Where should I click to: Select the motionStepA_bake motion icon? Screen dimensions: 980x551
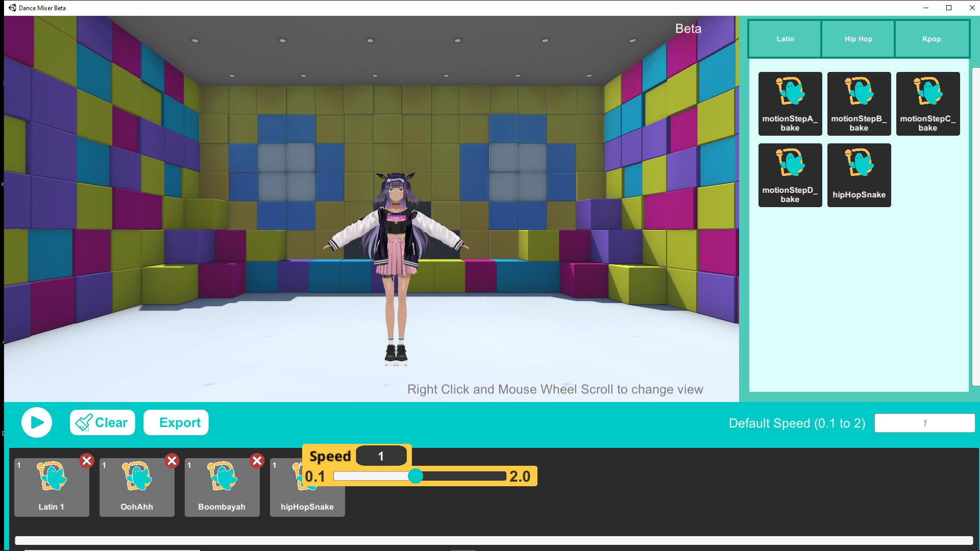point(790,104)
